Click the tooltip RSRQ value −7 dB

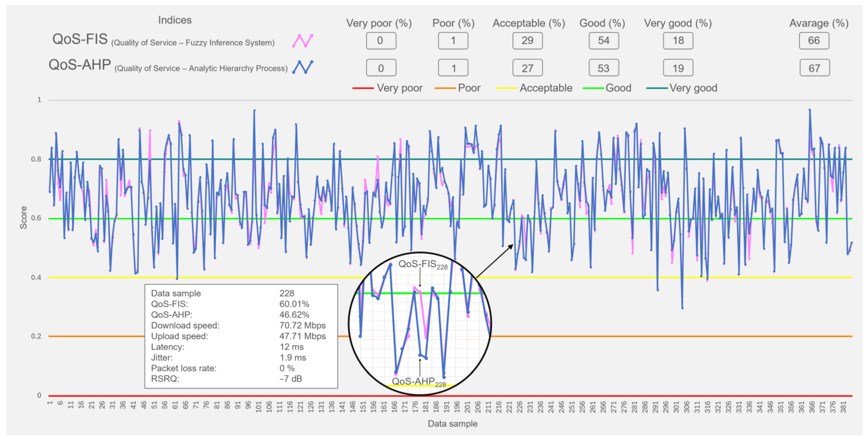point(291,379)
